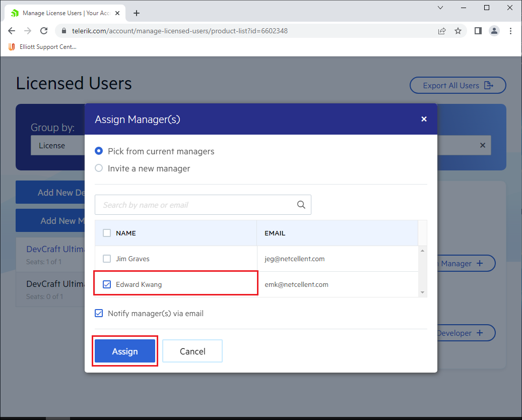Viewport: 522px width, 420px height.
Task: Go forward in browser history
Action: click(x=28, y=31)
